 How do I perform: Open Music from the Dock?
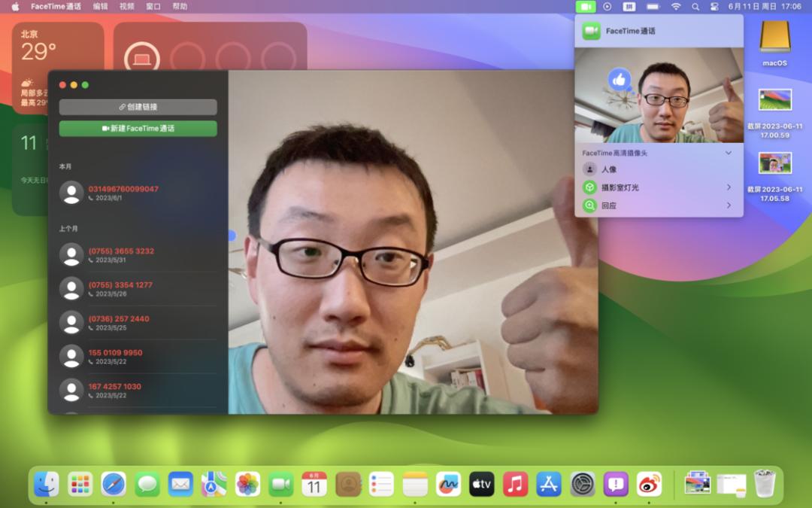(x=515, y=484)
